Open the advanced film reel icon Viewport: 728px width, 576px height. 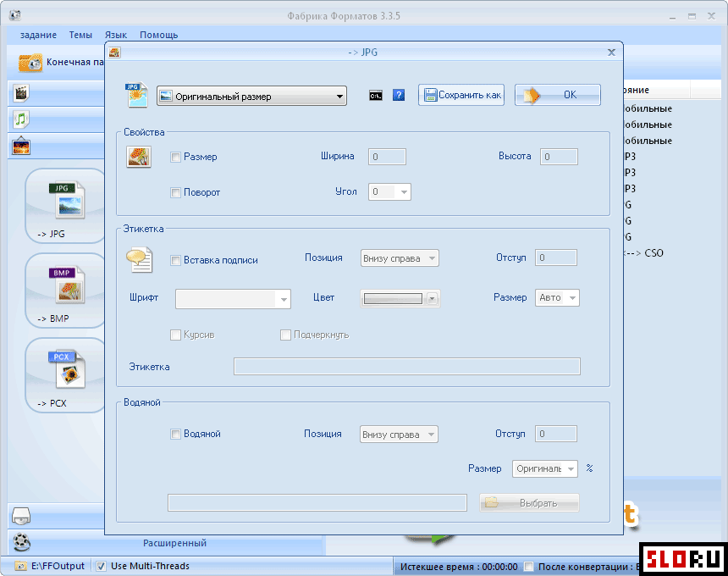pyautogui.click(x=21, y=542)
